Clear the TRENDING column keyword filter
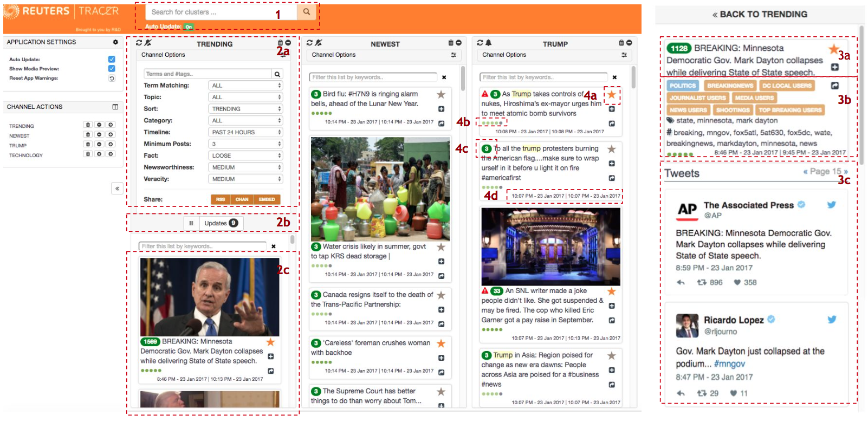 click(x=274, y=246)
